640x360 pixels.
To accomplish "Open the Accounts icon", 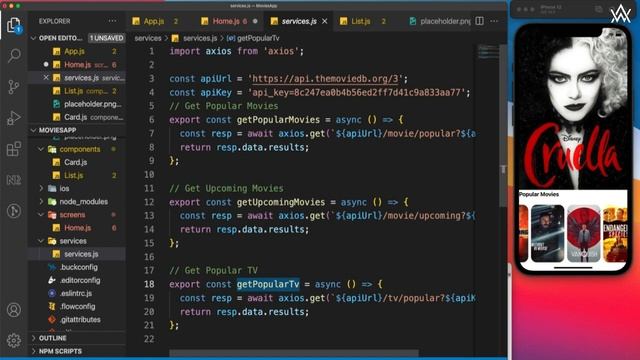I will click(14, 310).
